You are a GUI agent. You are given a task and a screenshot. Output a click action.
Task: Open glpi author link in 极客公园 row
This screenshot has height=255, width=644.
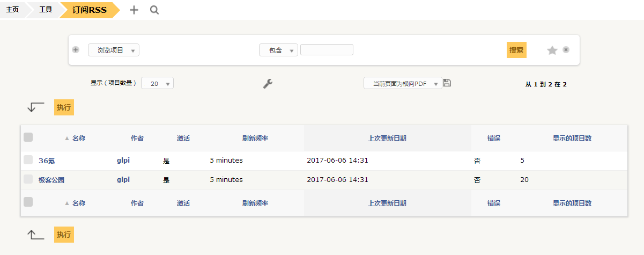coord(123,180)
